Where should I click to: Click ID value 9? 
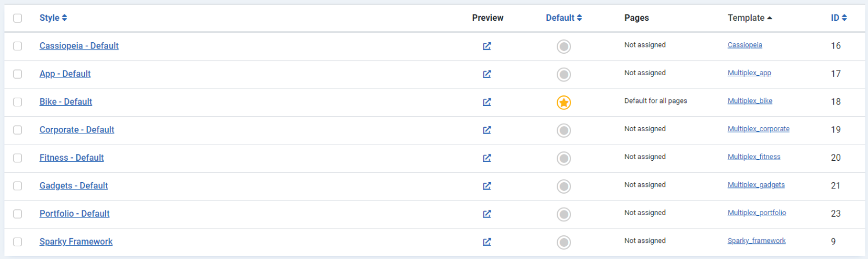point(833,242)
